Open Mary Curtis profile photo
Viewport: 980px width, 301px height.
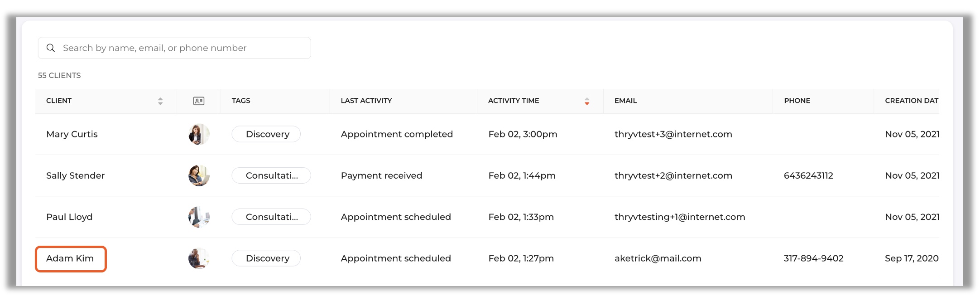coord(199,134)
